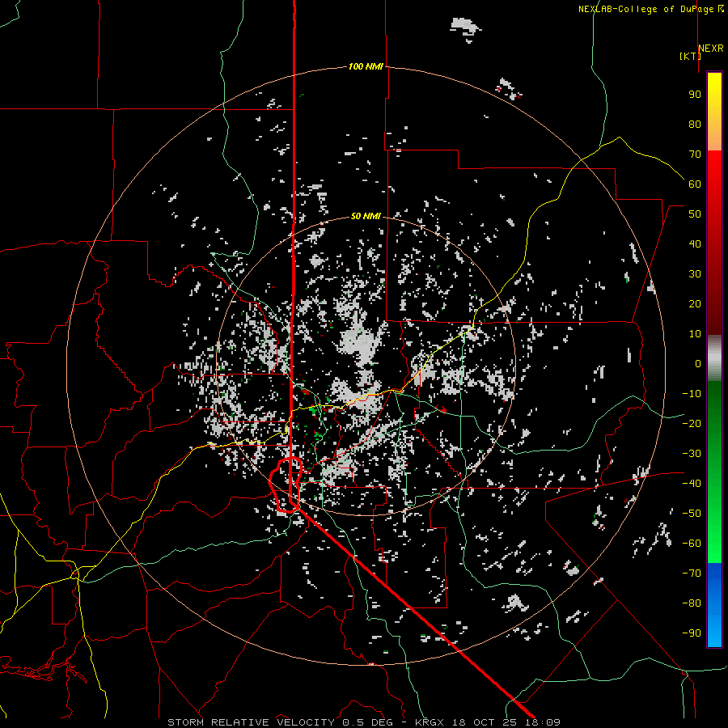Image resolution: width=728 pixels, height=728 pixels.
Task: Select the 30 value on velocity scale
Action: [x=695, y=274]
